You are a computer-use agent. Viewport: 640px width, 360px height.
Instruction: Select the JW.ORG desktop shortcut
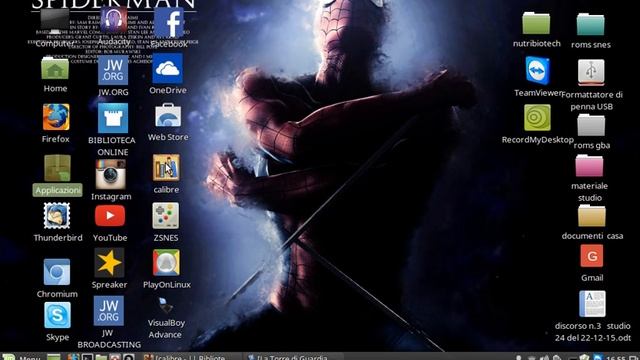point(113,71)
